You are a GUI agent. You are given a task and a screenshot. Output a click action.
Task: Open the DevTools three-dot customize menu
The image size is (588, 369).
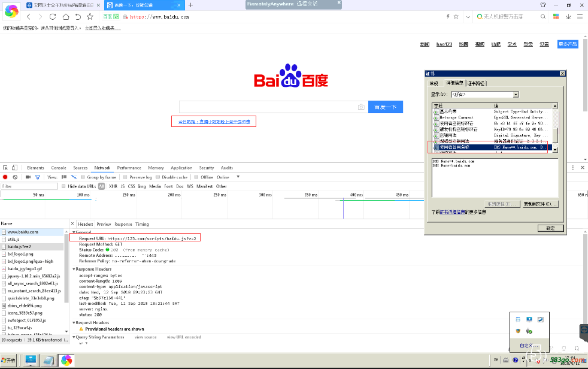click(572, 168)
